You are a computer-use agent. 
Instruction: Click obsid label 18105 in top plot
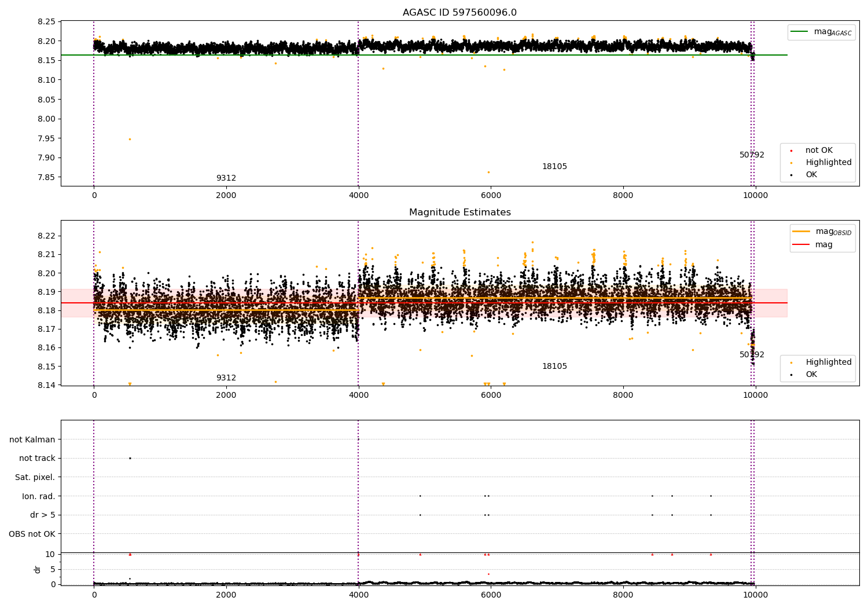click(554, 167)
